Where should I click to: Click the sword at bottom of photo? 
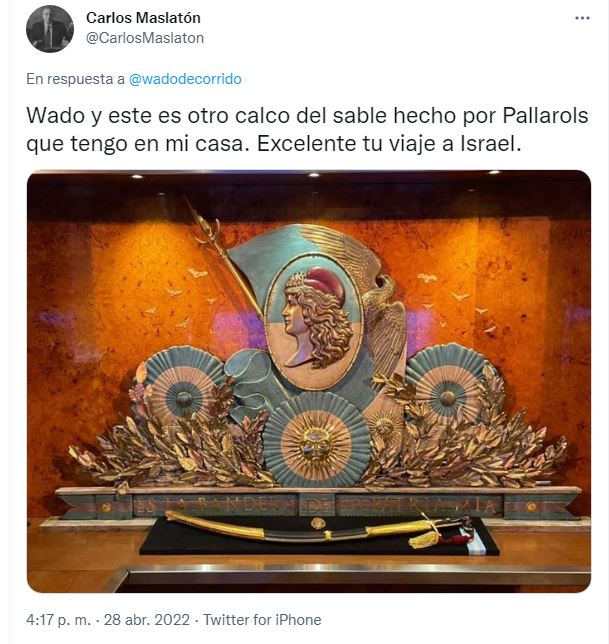[x=318, y=530]
